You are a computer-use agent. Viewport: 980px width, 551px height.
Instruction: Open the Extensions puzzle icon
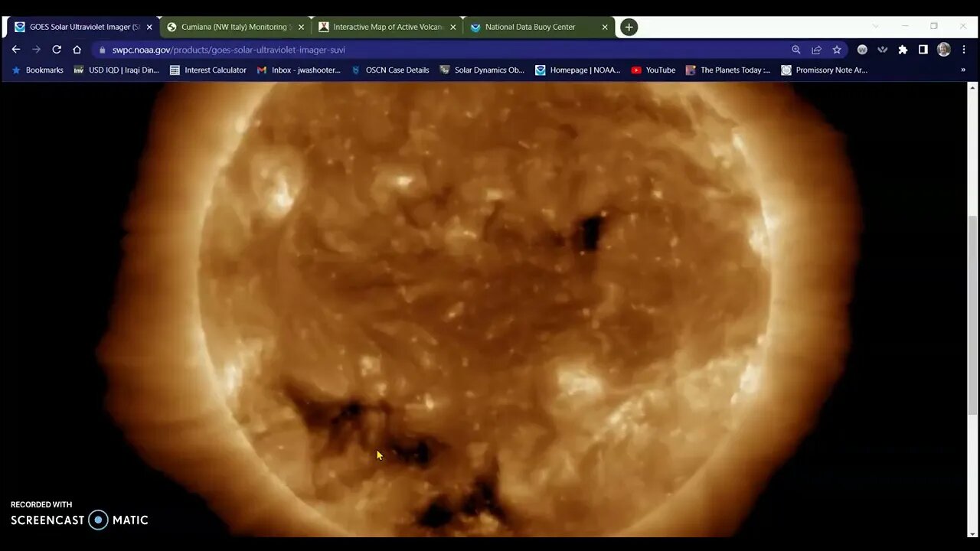point(903,50)
